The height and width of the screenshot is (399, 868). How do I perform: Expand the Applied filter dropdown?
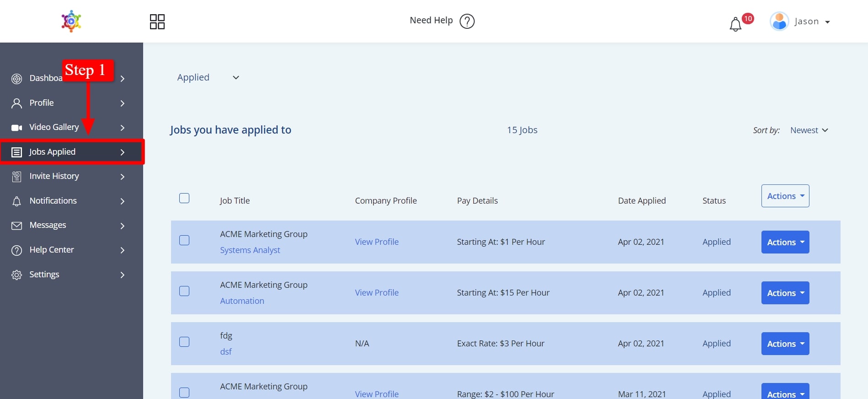[x=208, y=78]
